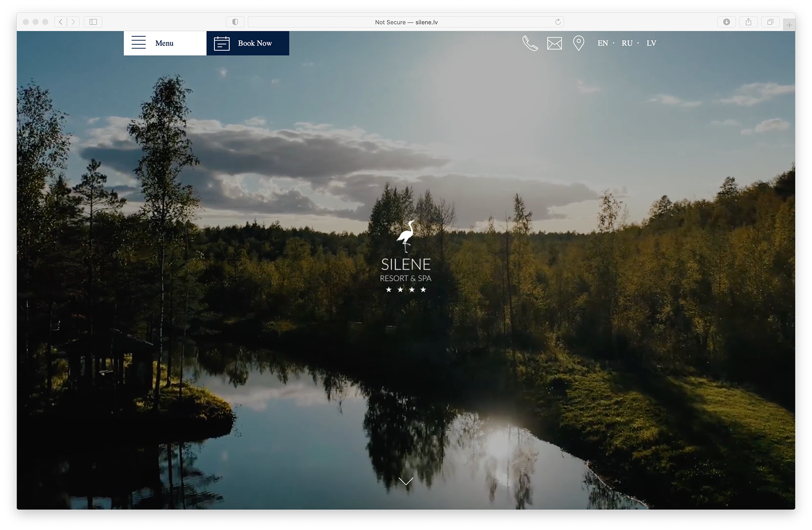This screenshot has width=812, height=530.
Task: Close the Safari window
Action: click(26, 22)
